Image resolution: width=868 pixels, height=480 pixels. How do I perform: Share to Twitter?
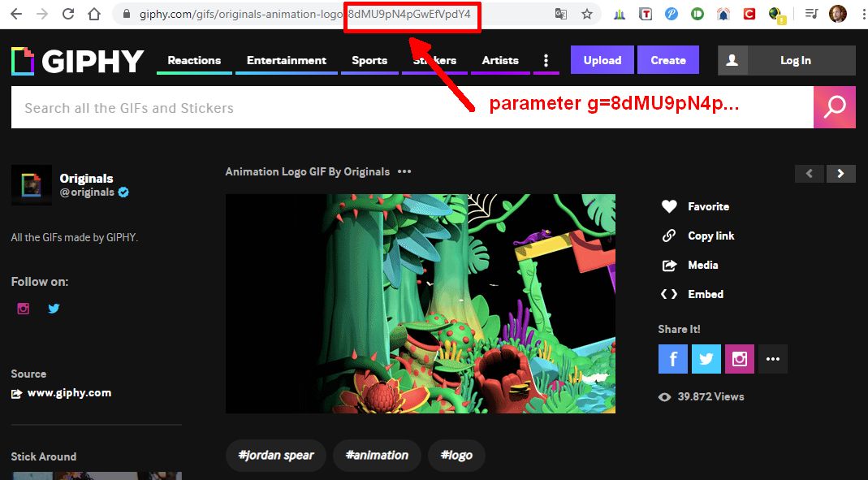pos(706,359)
